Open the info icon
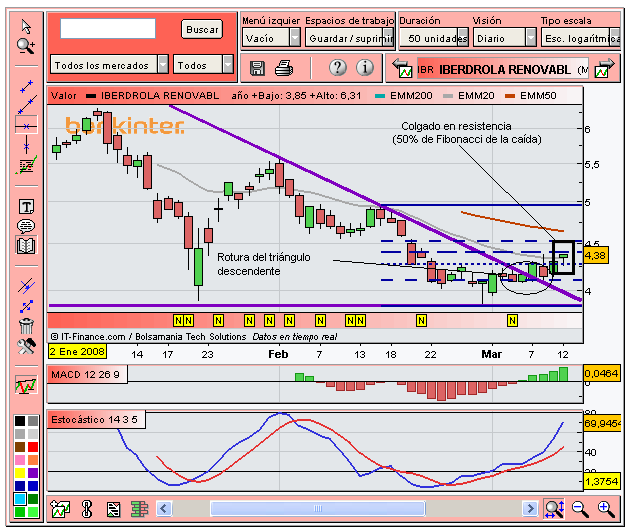629x531 pixels. click(x=365, y=67)
